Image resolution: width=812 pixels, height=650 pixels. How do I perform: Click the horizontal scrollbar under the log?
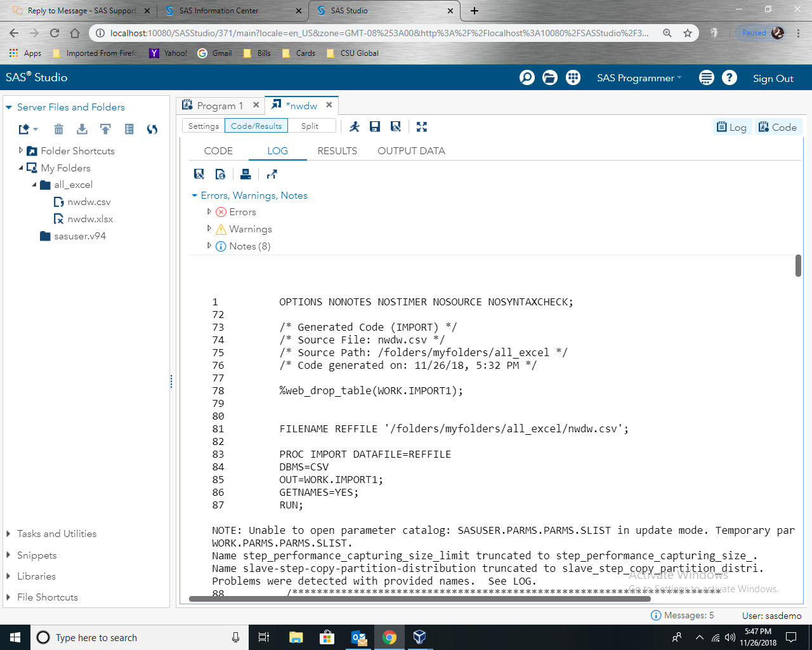click(419, 599)
